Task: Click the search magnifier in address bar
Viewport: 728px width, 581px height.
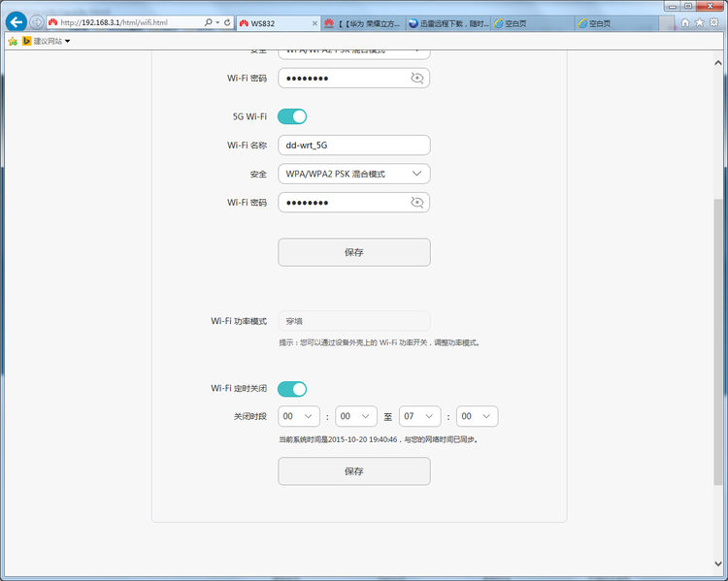Action: click(208, 22)
